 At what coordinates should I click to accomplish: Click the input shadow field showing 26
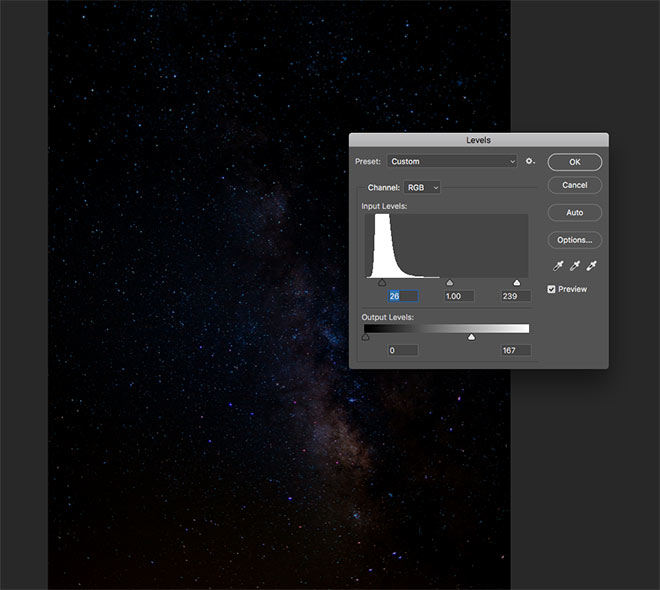[x=403, y=296]
